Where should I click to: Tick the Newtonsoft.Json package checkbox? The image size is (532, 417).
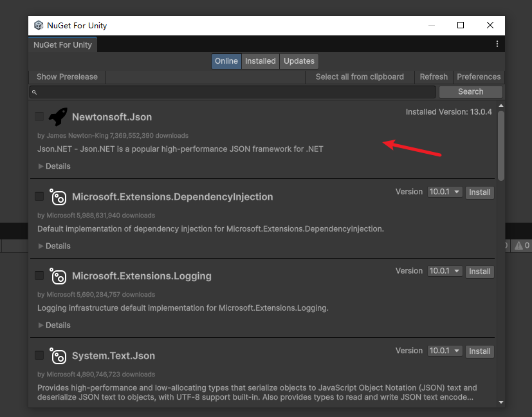coord(39,116)
